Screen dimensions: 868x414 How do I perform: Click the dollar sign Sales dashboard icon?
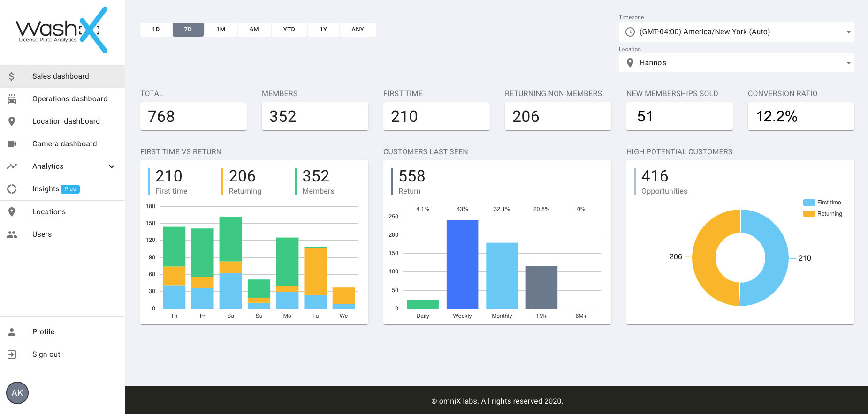12,76
